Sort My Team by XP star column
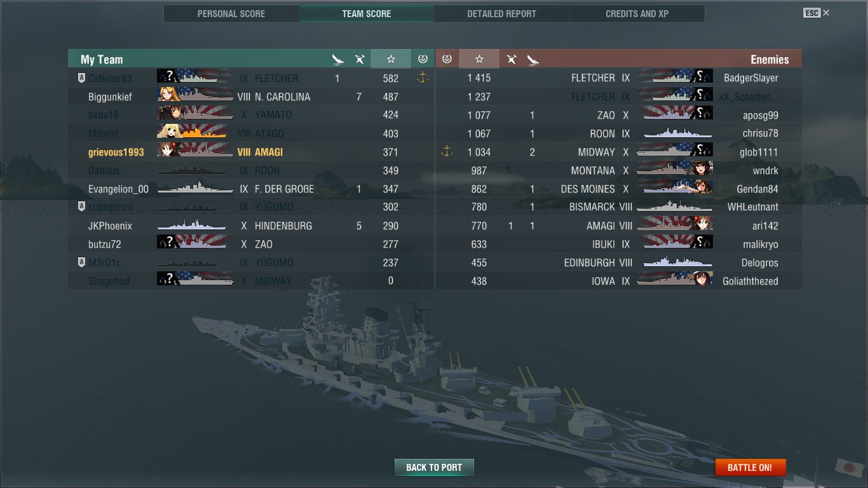The height and width of the screenshot is (488, 868). click(x=391, y=59)
